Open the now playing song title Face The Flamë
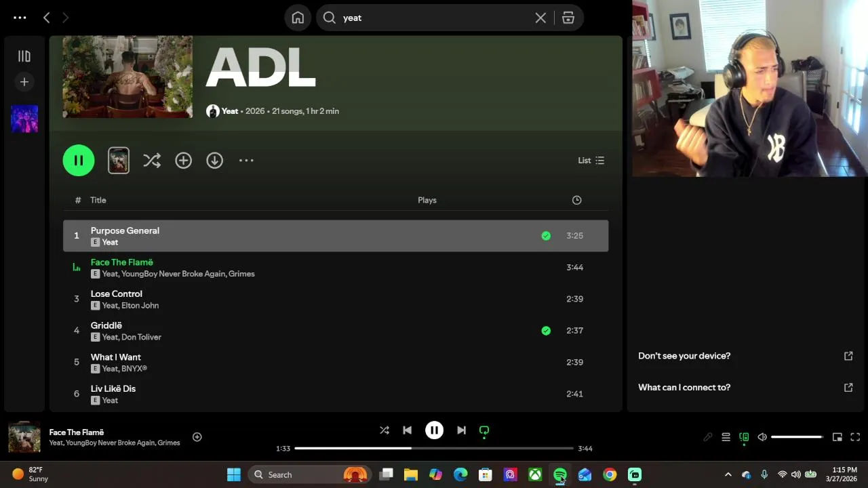The height and width of the screenshot is (488, 868). [77, 432]
